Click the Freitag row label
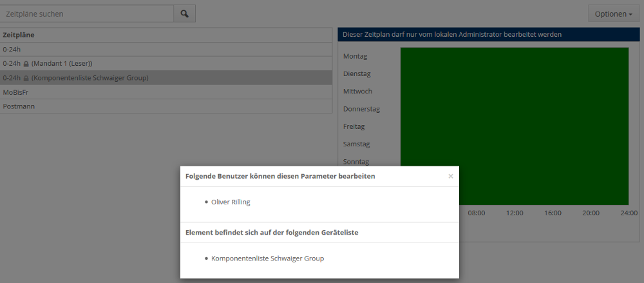Viewport: 644px width, 283px height. coord(354,126)
